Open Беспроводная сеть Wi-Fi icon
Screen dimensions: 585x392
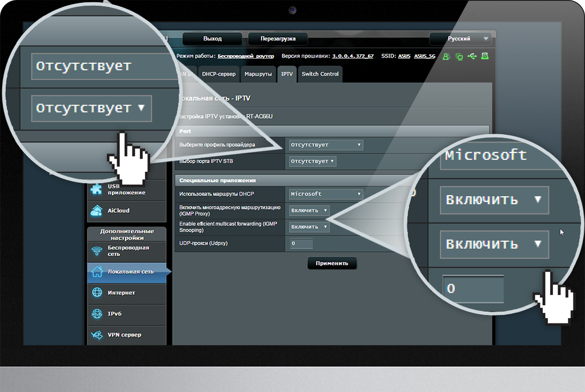tap(97, 251)
